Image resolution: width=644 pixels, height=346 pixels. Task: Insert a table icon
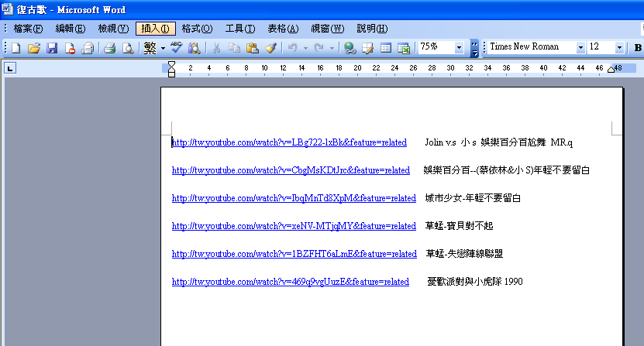(386, 48)
